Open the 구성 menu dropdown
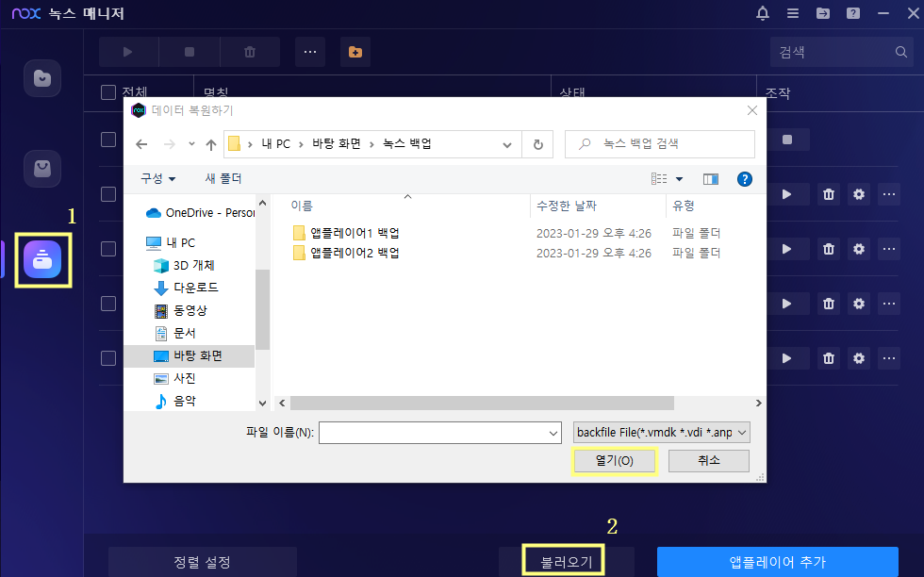The height and width of the screenshot is (577, 924). tap(158, 178)
